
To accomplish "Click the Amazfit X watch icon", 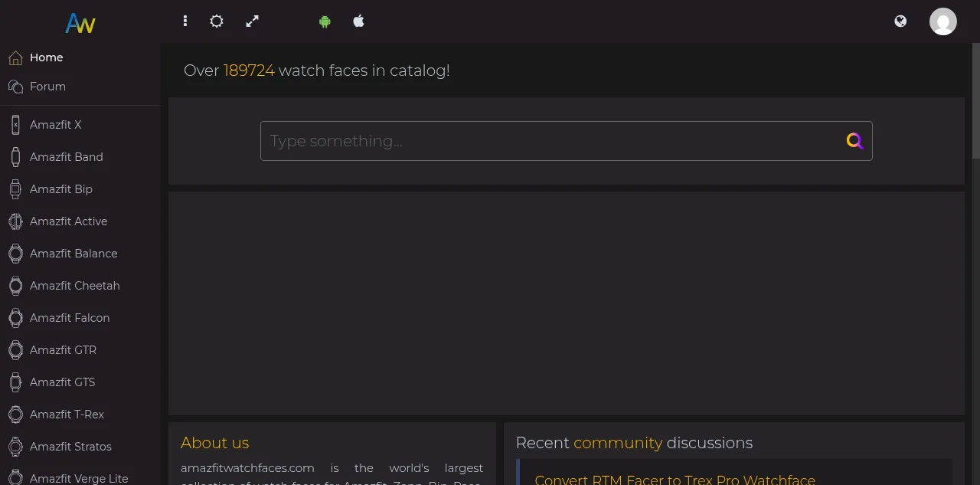I will tap(15, 125).
